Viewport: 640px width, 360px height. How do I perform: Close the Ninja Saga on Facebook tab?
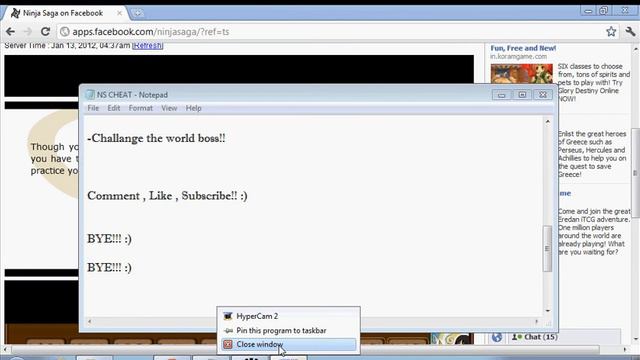pyautogui.click(x=119, y=13)
